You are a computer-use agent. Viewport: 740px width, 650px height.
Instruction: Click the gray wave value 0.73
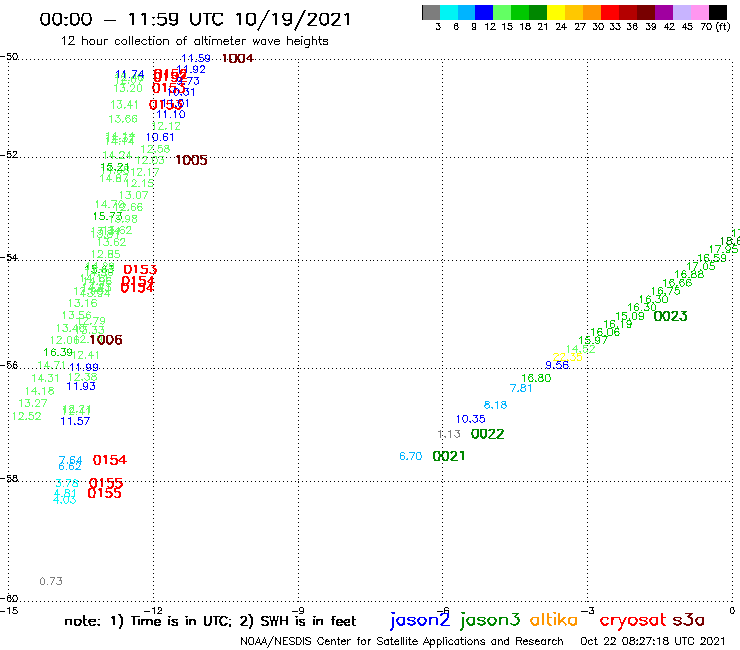[51, 582]
